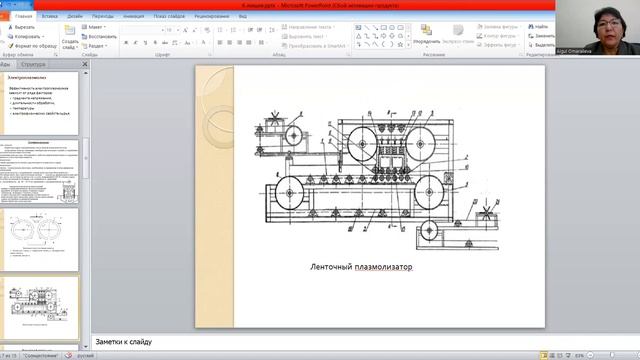Open Контур фигуры shape outline
640x360 pixels.
point(498,36)
